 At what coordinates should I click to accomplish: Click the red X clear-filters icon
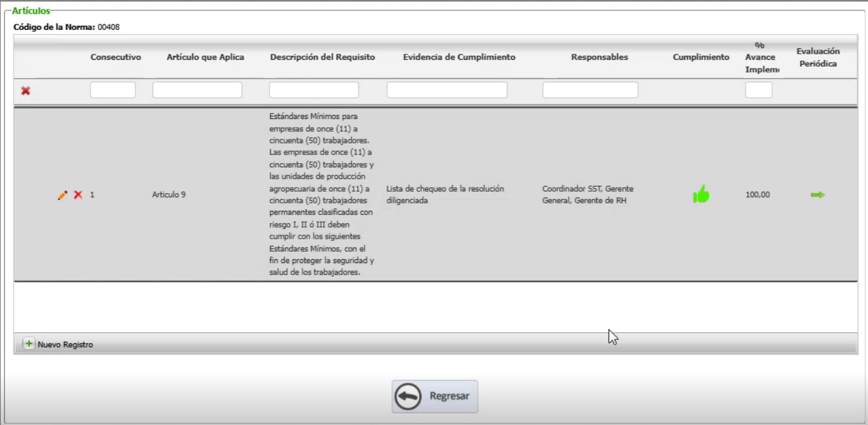point(26,90)
